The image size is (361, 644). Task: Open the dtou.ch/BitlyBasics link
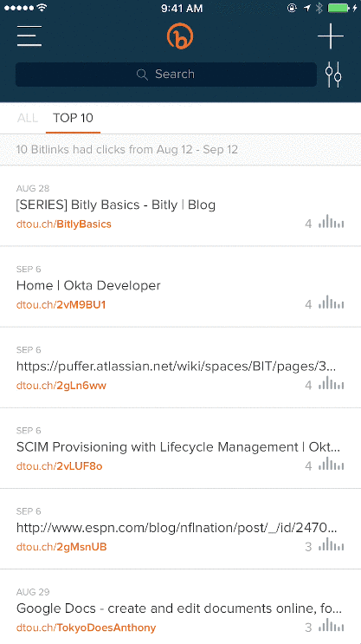64,224
